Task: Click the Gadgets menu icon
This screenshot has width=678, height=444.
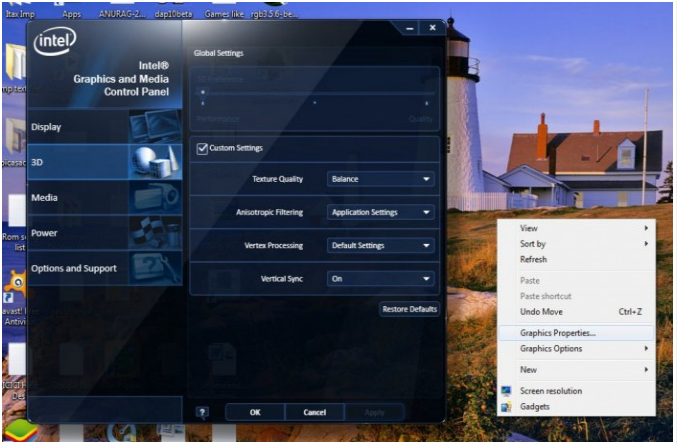Action: tap(506, 407)
